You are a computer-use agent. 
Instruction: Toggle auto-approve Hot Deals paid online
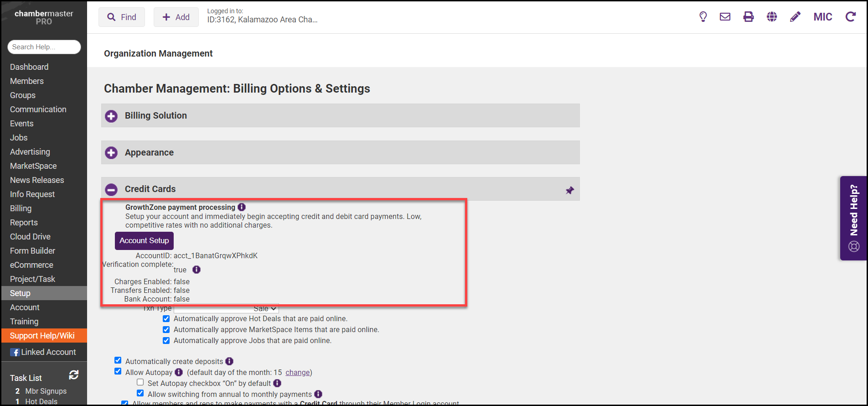click(x=166, y=319)
